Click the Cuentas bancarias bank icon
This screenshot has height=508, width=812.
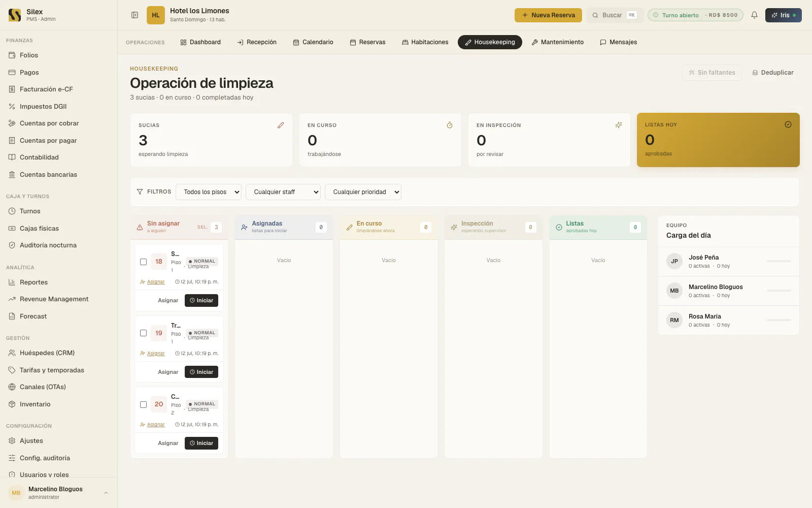(12, 175)
